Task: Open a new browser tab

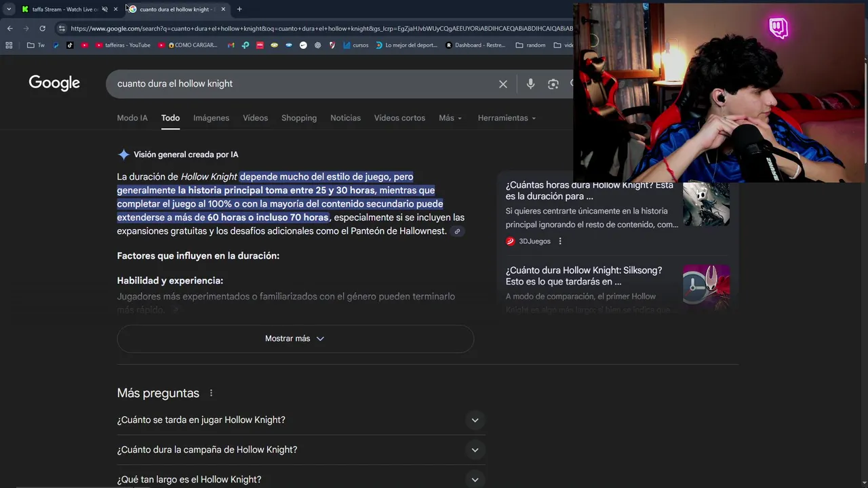Action: [239, 9]
